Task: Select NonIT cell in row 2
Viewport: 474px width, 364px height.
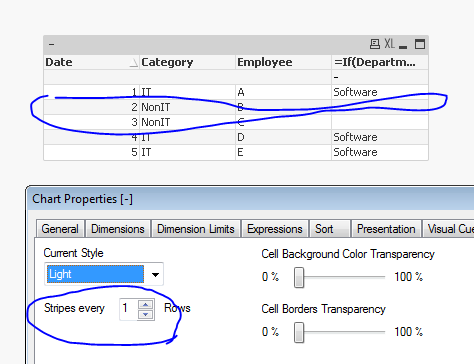Action: click(187, 107)
